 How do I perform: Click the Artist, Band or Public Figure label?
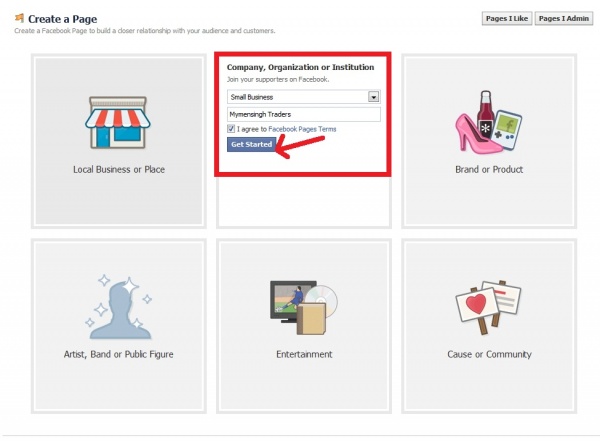(119, 354)
